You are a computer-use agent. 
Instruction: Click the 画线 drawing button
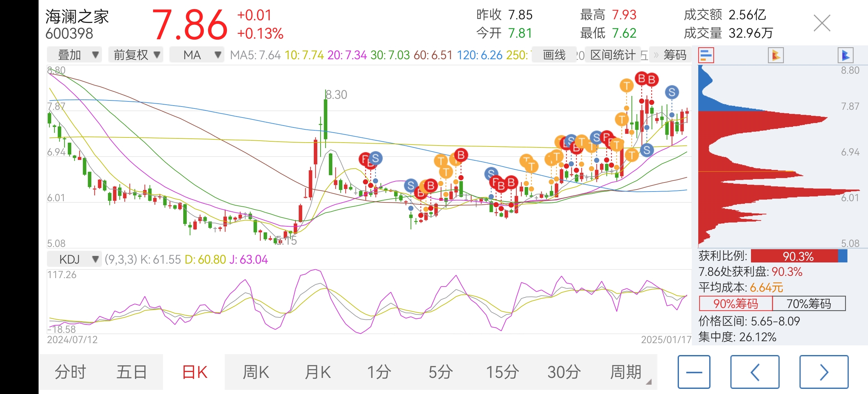(554, 55)
